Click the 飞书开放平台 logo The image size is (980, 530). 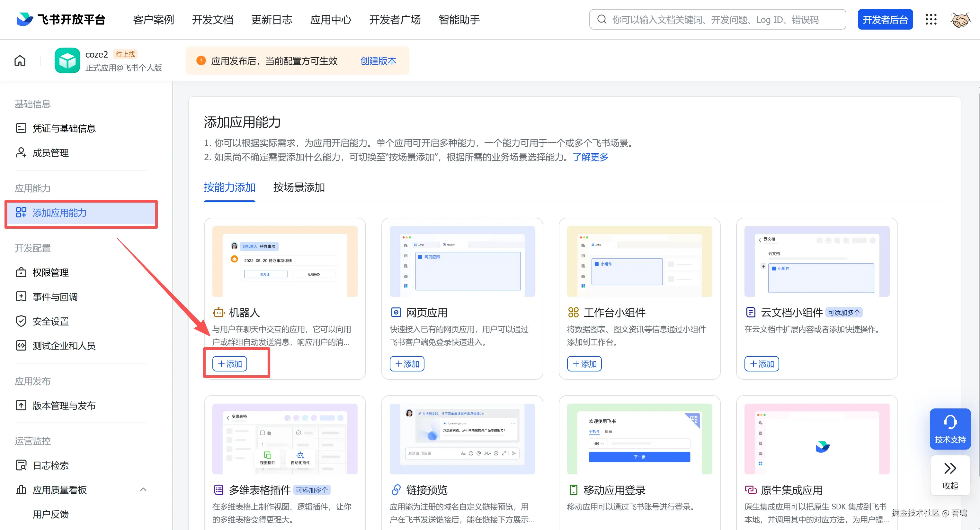point(61,19)
